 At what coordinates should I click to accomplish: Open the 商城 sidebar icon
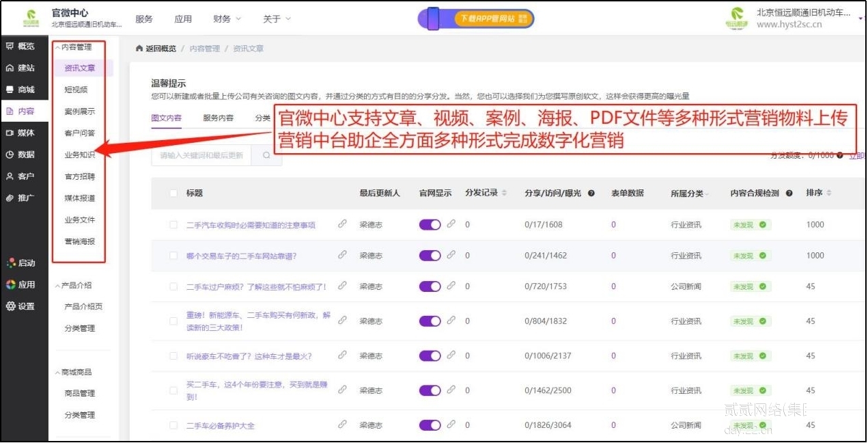(x=10, y=90)
